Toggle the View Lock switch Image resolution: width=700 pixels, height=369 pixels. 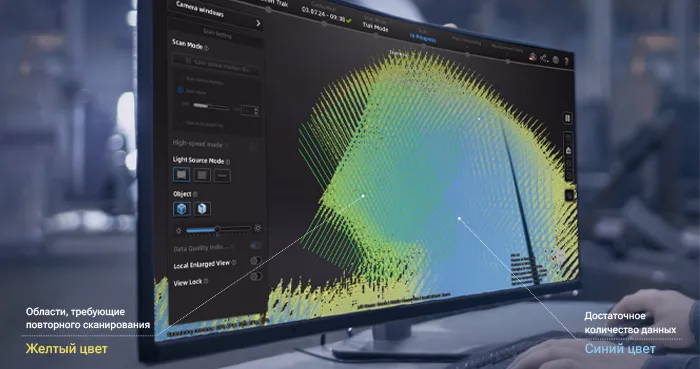click(x=256, y=277)
